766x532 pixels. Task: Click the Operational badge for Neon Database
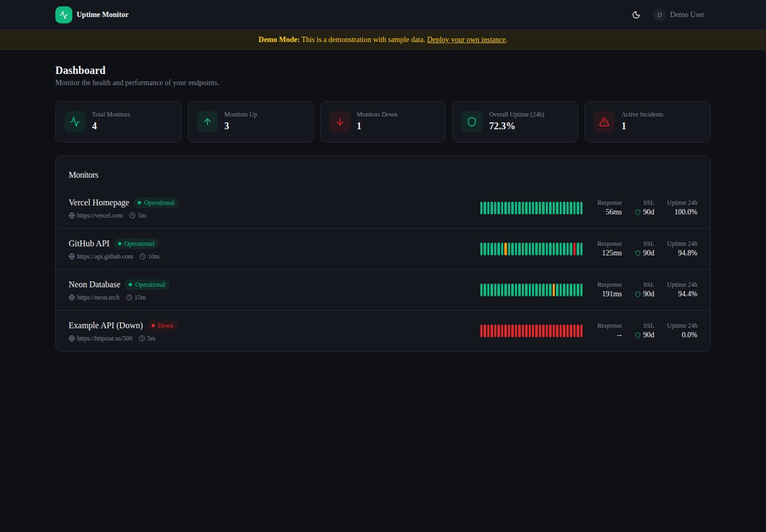(147, 285)
